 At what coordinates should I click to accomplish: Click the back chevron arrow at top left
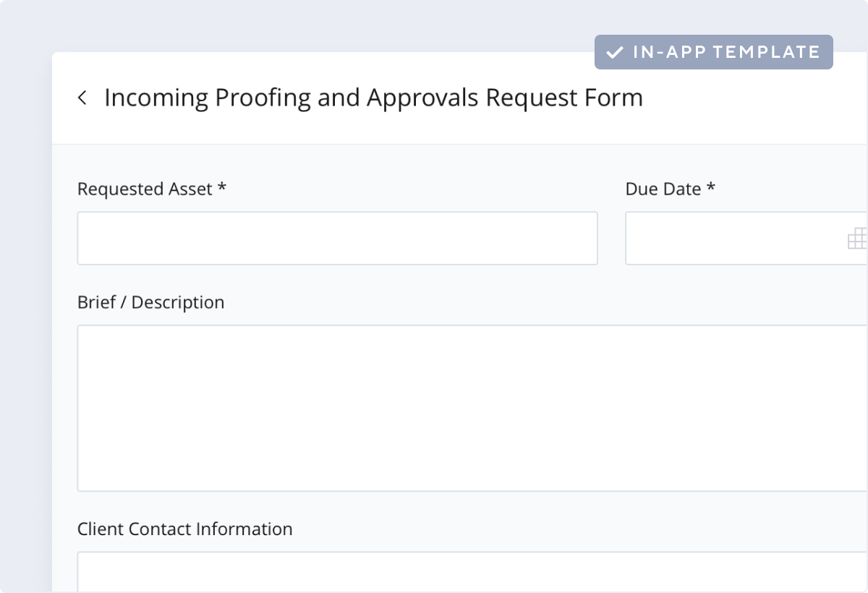82,98
